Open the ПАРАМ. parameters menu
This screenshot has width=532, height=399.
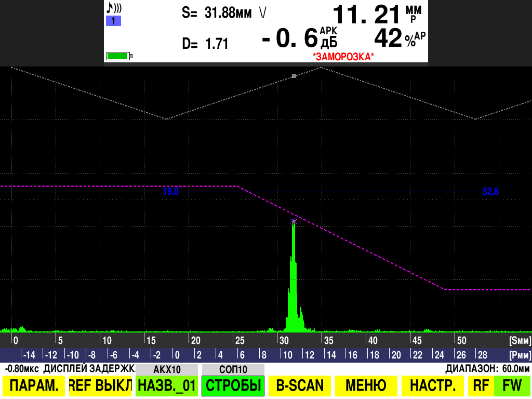tap(34, 385)
